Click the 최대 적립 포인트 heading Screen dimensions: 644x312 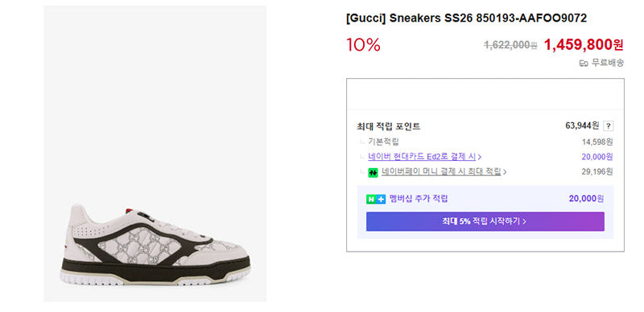[x=389, y=127]
